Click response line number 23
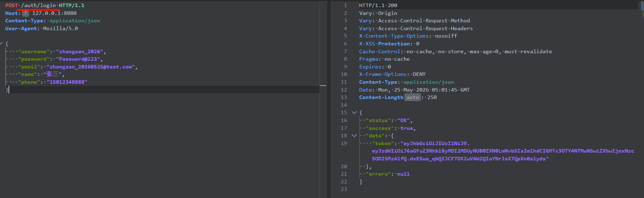644x198 pixels. tap(344, 189)
